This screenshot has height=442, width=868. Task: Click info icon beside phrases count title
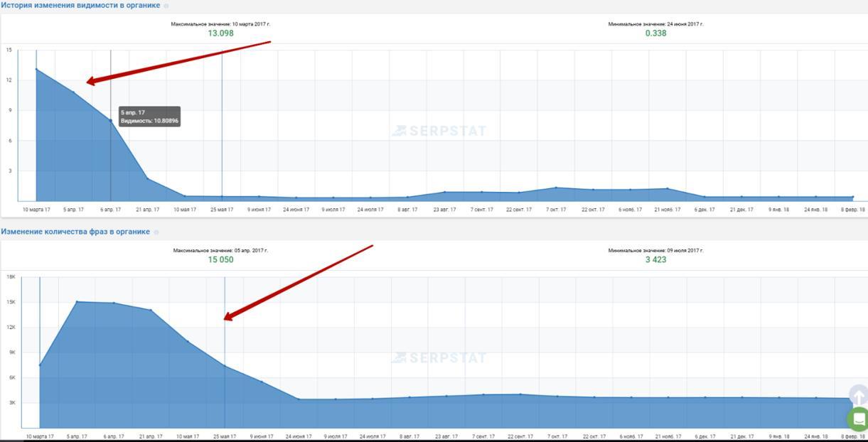(x=156, y=232)
